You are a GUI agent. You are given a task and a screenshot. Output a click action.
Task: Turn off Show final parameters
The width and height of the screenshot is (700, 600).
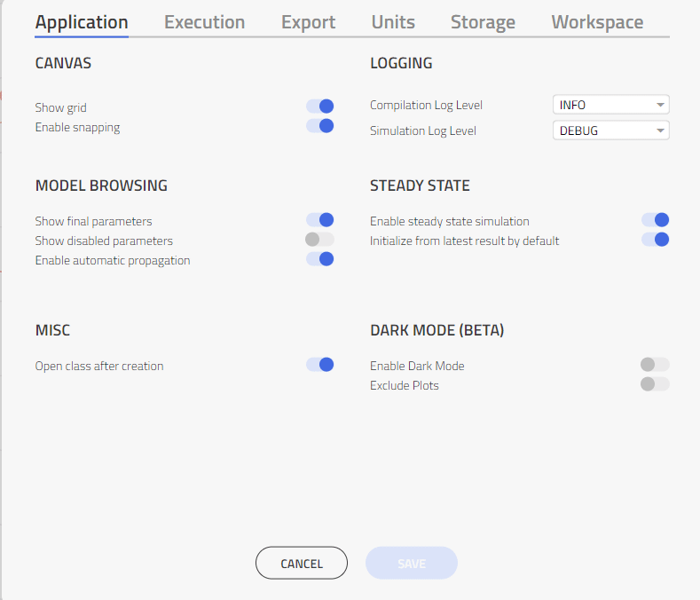320,220
